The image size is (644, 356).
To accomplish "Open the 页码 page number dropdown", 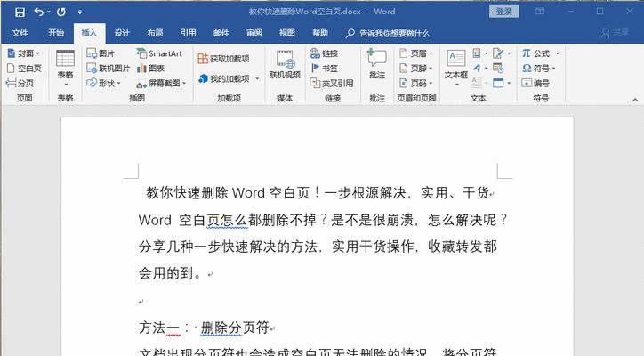I will tap(416, 83).
